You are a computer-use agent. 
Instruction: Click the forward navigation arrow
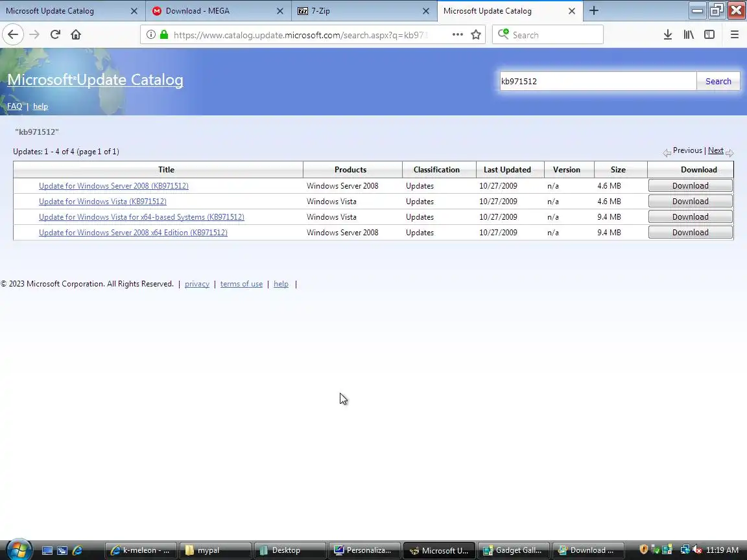[34, 35]
